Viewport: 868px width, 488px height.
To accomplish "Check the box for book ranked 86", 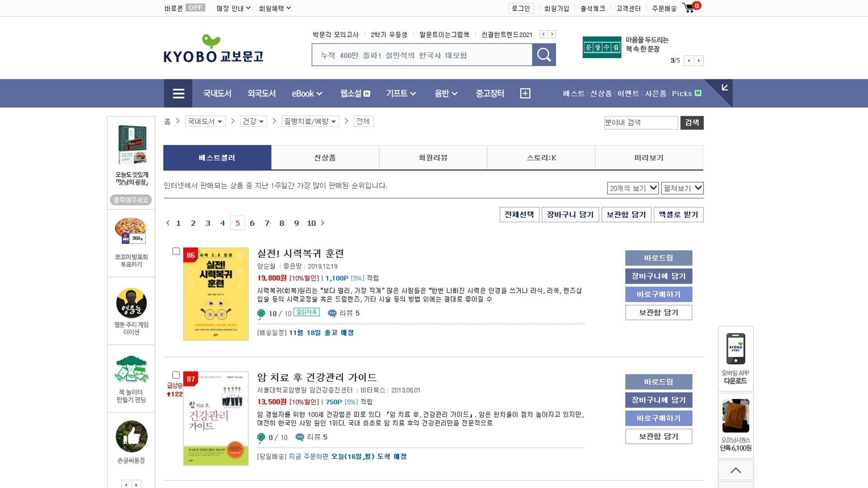I will (x=176, y=251).
